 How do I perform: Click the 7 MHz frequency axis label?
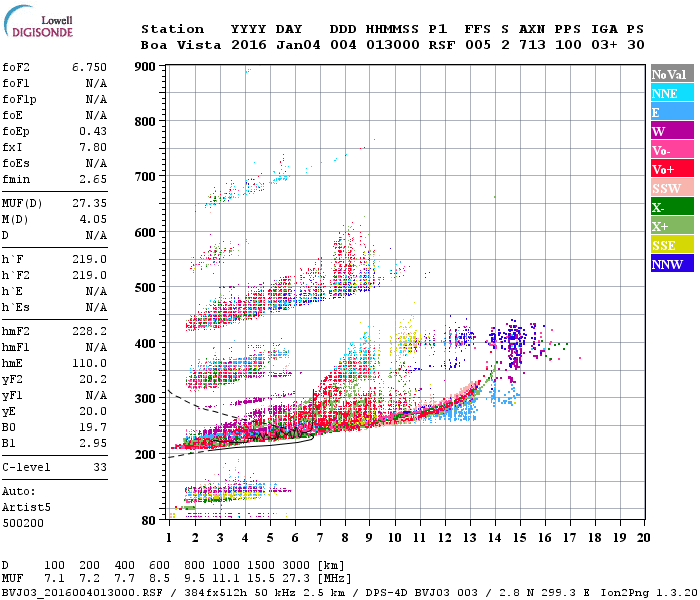point(320,538)
